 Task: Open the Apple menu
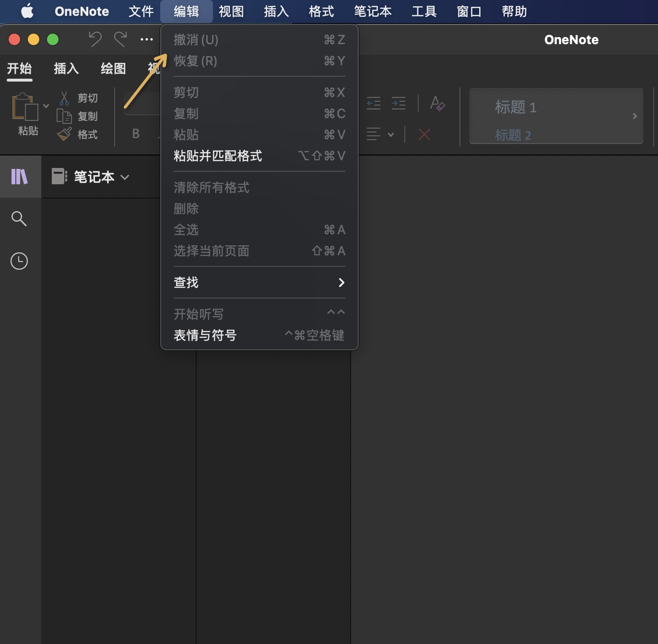point(27,11)
